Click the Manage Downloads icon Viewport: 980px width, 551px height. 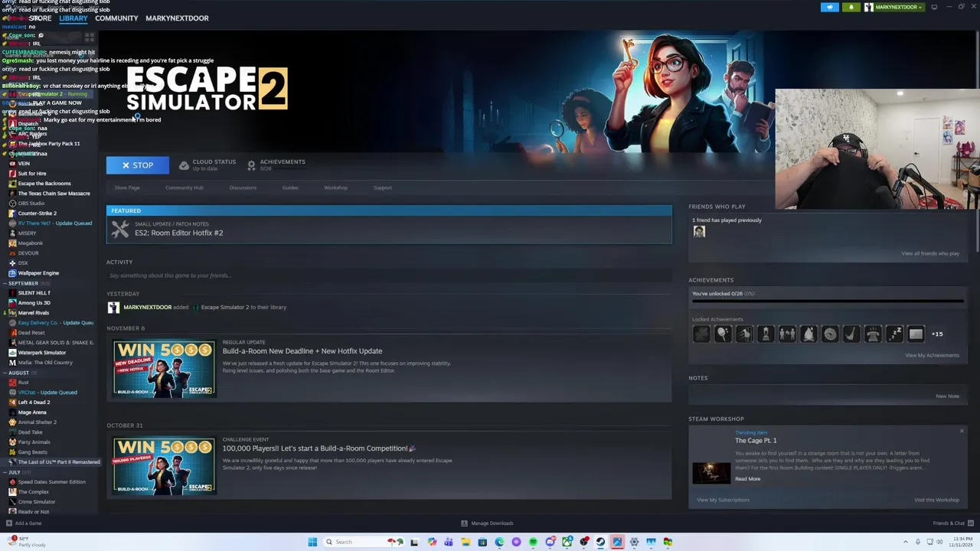(x=464, y=523)
